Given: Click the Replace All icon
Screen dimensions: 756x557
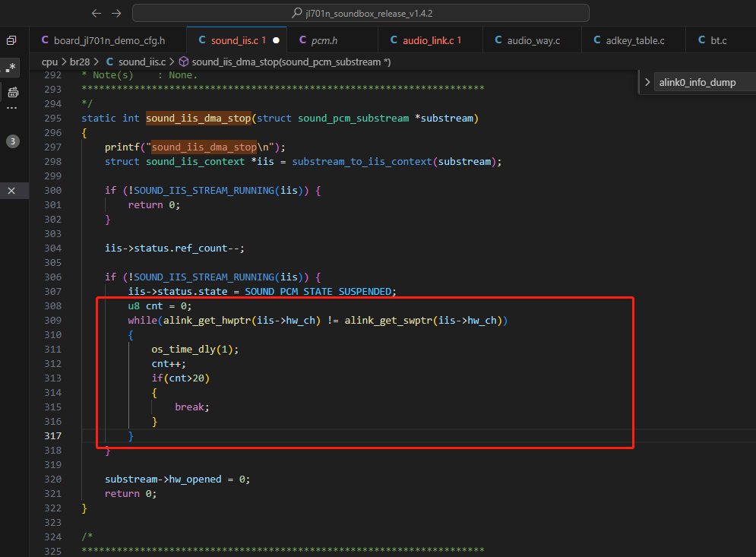Looking at the screenshot, I should click(x=13, y=92).
